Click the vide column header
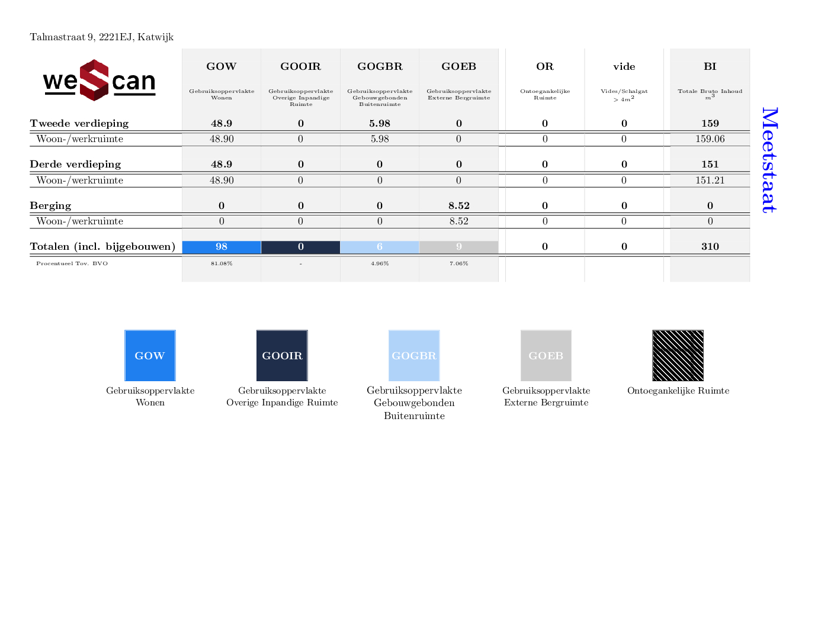This screenshot has width=834, height=644. point(624,66)
